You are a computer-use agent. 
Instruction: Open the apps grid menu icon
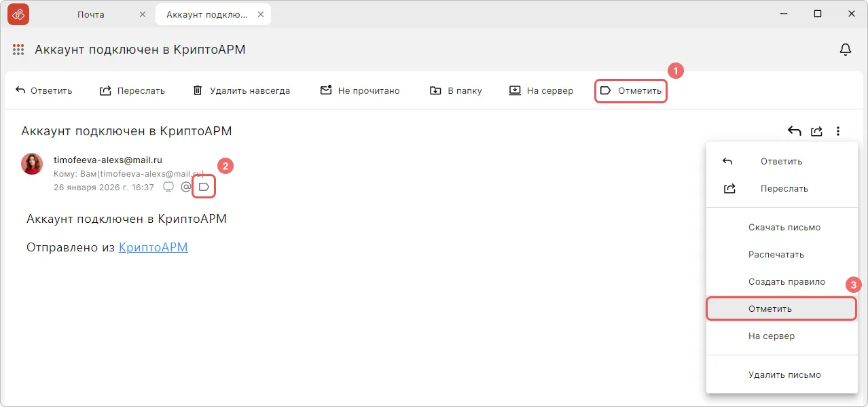(x=18, y=50)
